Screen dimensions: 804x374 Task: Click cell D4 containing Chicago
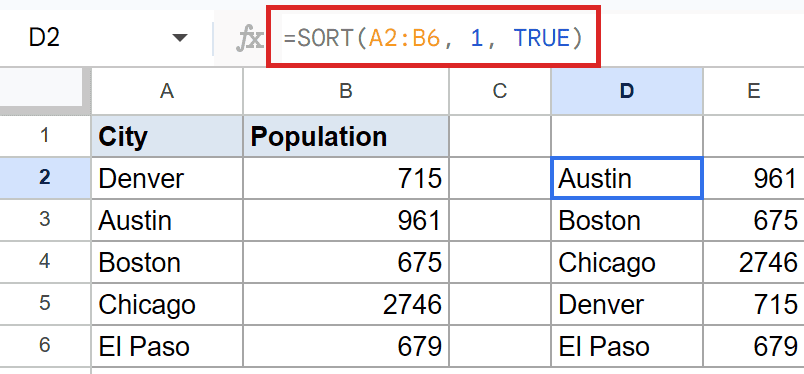click(x=627, y=262)
